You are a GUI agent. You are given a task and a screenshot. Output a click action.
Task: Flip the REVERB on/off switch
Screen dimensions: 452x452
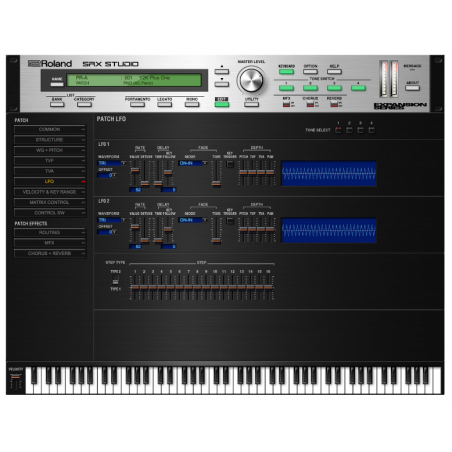(x=334, y=104)
